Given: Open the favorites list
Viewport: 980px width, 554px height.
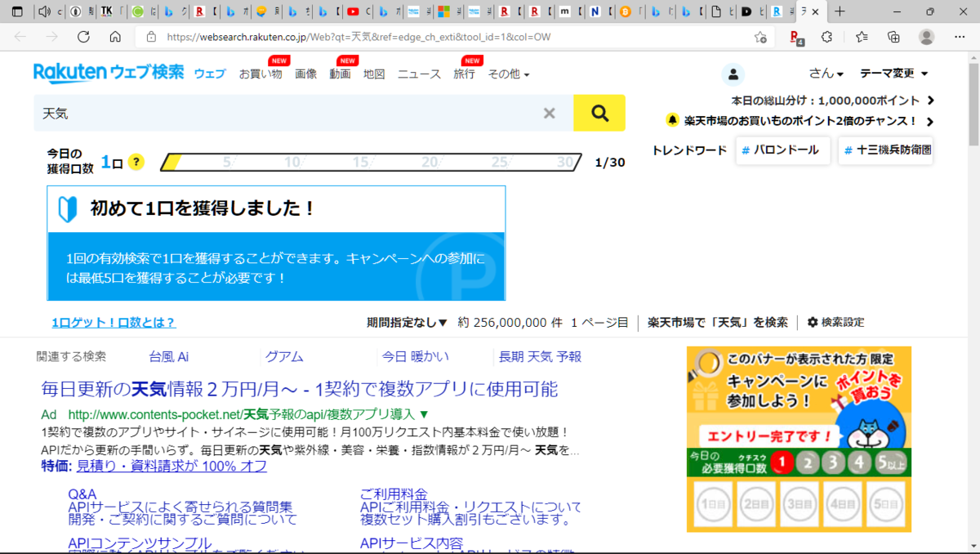Looking at the screenshot, I should tap(862, 37).
